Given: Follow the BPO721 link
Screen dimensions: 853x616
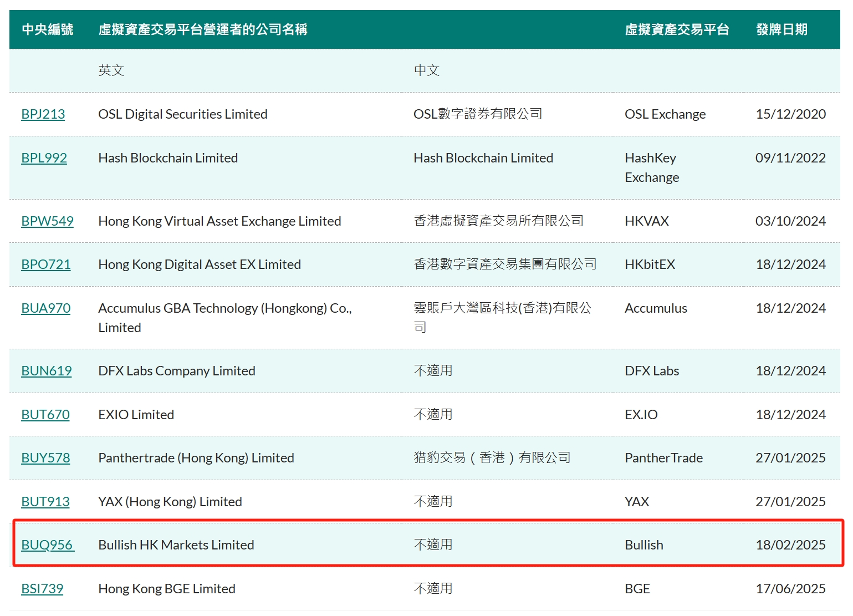Looking at the screenshot, I should point(45,264).
